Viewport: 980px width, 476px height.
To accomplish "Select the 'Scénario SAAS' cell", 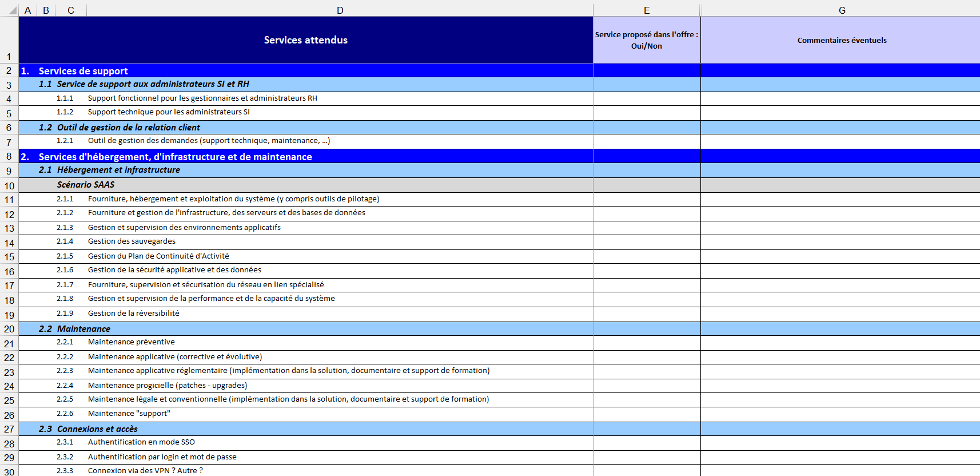I will pos(86,185).
